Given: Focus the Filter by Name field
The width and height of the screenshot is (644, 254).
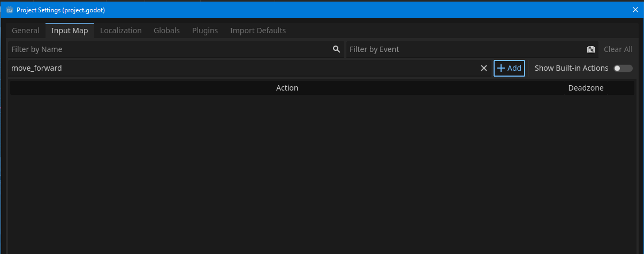Looking at the screenshot, I should [169, 49].
